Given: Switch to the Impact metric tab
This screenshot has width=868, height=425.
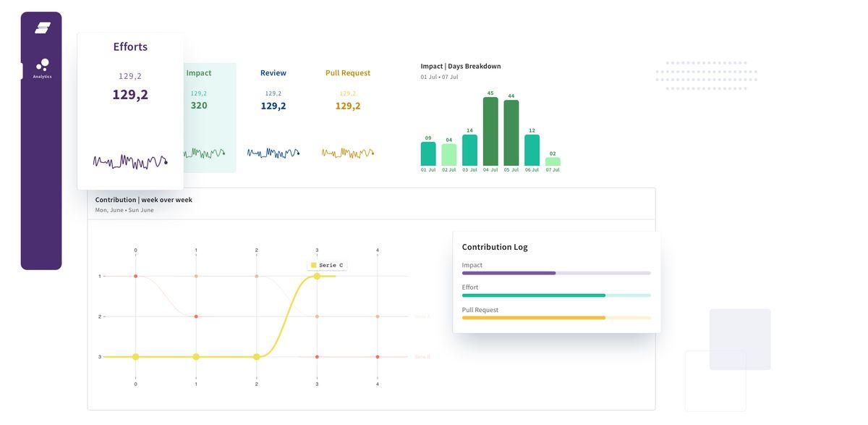Looking at the screenshot, I should tap(199, 73).
